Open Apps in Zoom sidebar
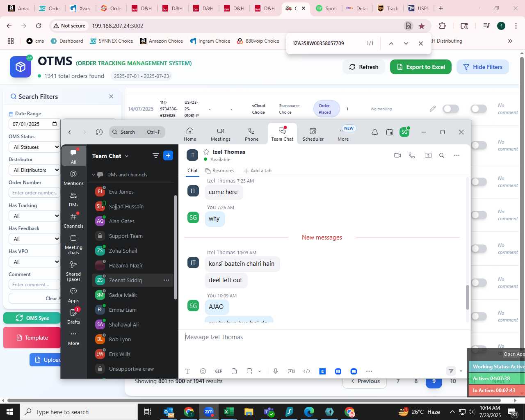 tap(74, 295)
